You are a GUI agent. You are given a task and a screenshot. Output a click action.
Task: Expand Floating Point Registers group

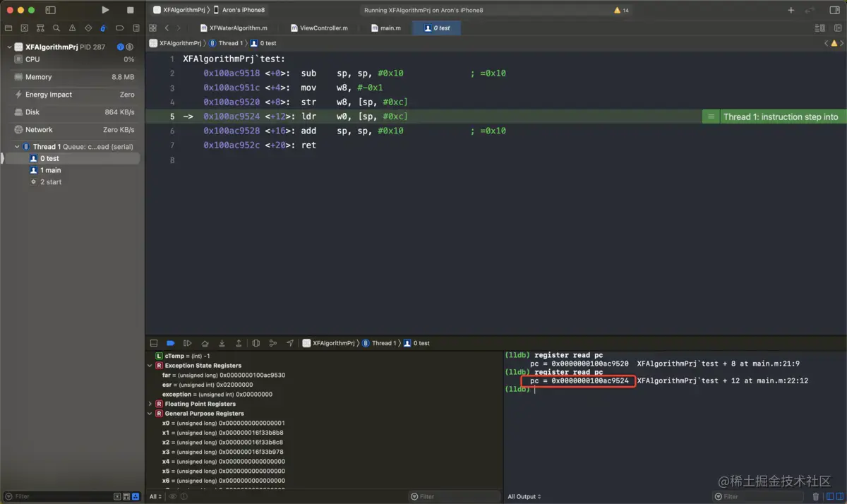150,404
